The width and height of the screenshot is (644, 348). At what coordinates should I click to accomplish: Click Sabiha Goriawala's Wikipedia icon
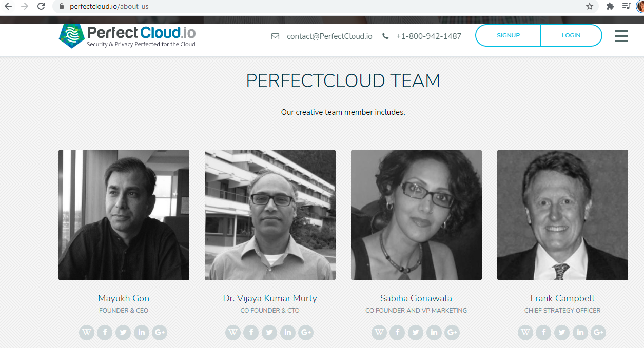coord(379,333)
